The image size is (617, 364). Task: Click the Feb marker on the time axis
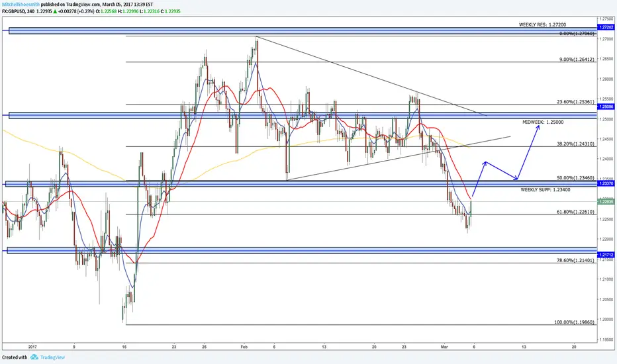(244, 347)
